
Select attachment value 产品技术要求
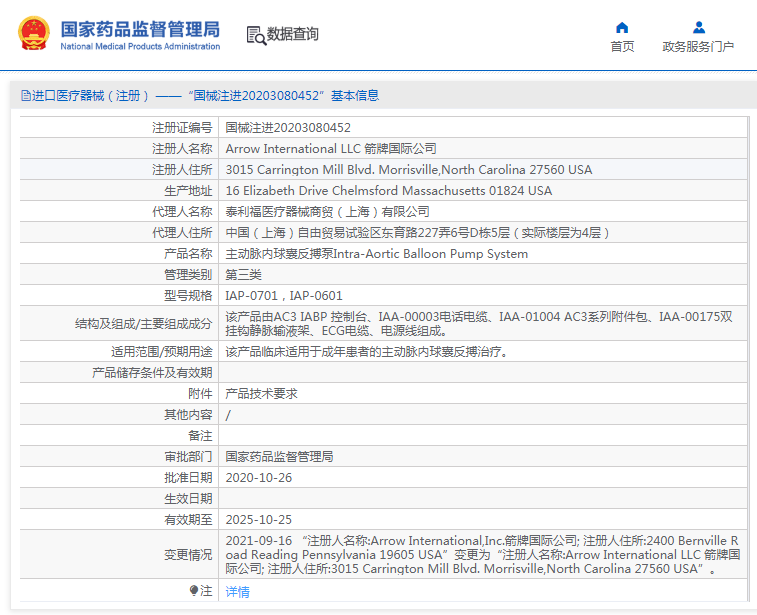[x=261, y=393]
